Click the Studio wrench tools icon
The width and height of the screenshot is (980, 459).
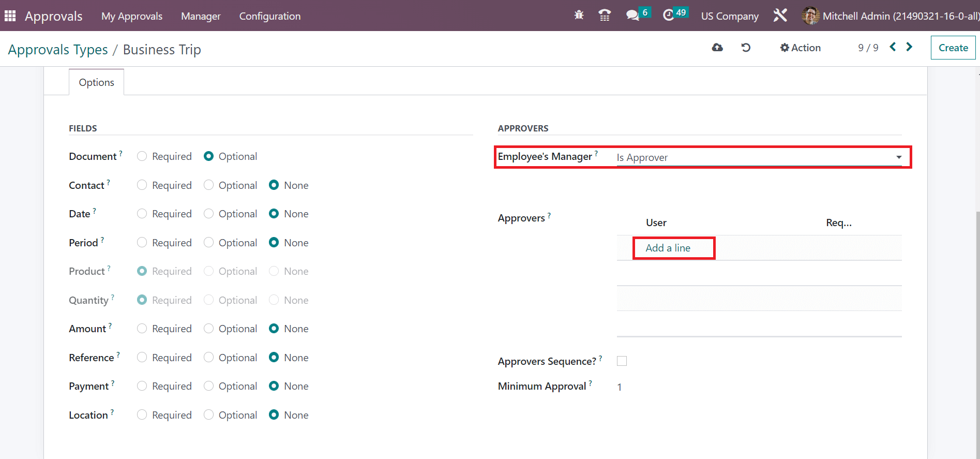point(780,16)
